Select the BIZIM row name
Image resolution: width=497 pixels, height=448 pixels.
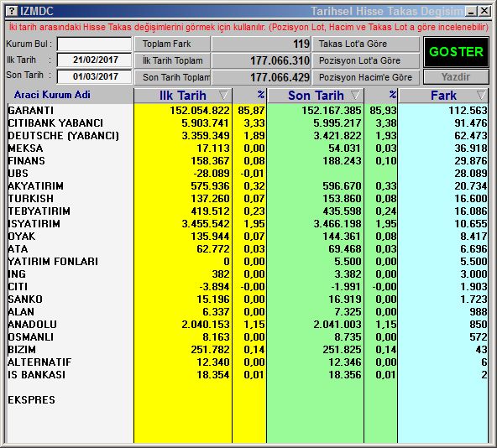pos(22,350)
